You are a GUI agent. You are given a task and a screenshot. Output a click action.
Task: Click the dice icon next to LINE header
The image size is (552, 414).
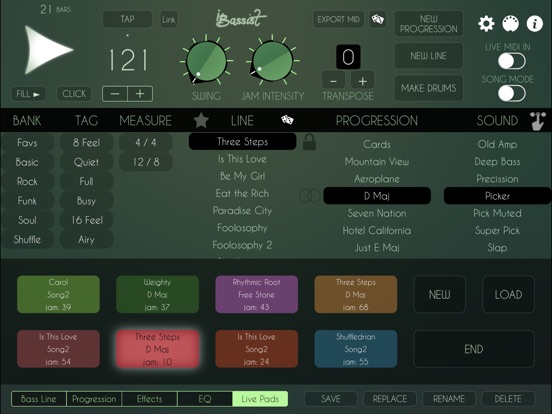[x=287, y=120]
